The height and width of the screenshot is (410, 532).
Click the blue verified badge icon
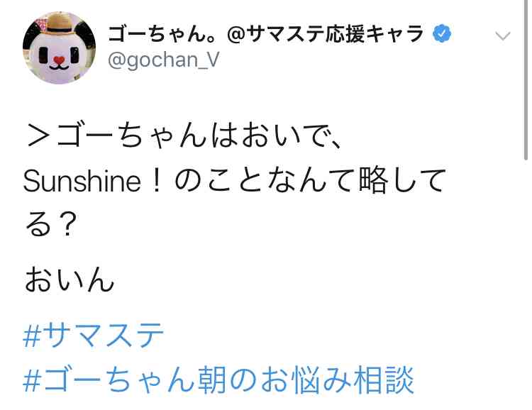(x=442, y=33)
